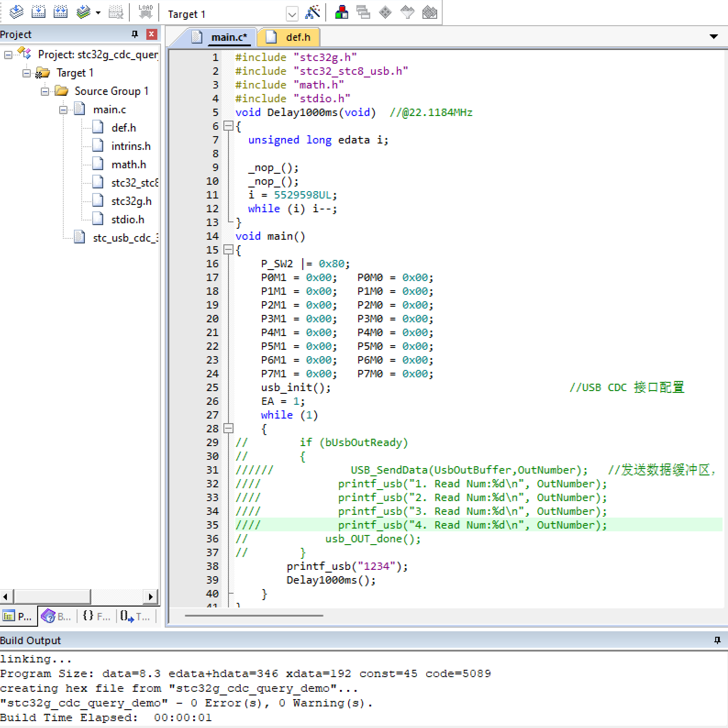Switch to the Functions (F...) bottom tab
The image size is (728, 728).
coord(96,617)
